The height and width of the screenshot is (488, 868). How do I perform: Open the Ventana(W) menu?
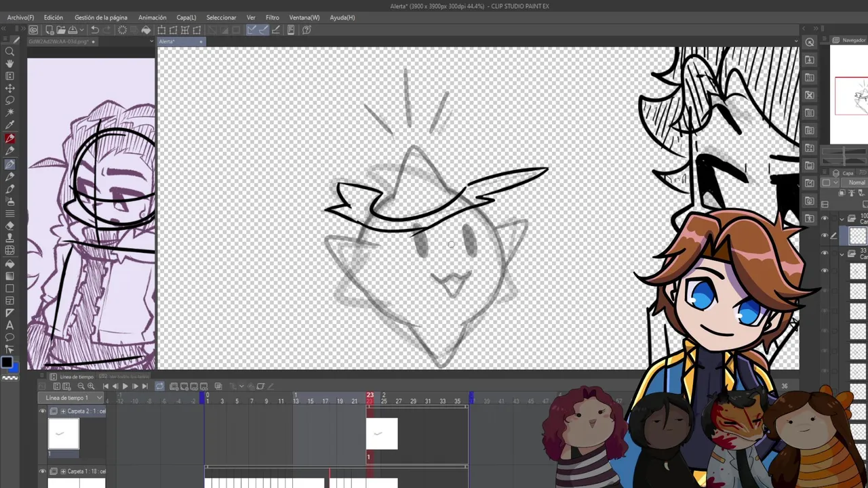(x=304, y=18)
